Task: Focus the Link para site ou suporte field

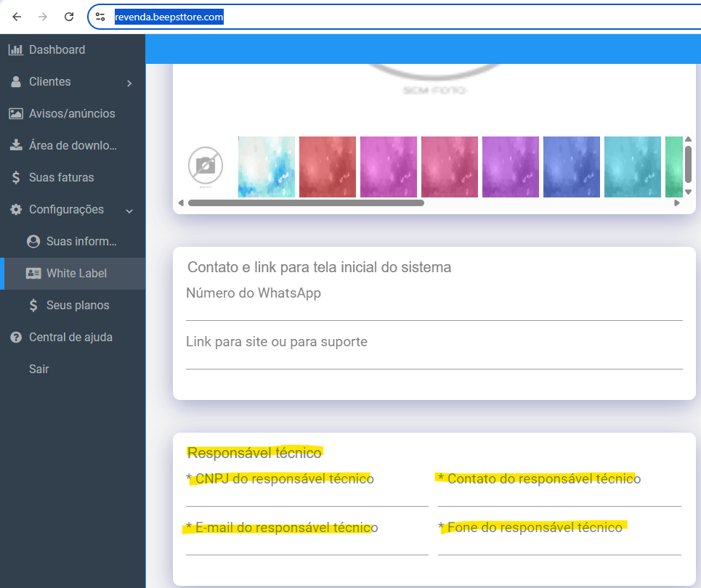Action: pyautogui.click(x=434, y=359)
